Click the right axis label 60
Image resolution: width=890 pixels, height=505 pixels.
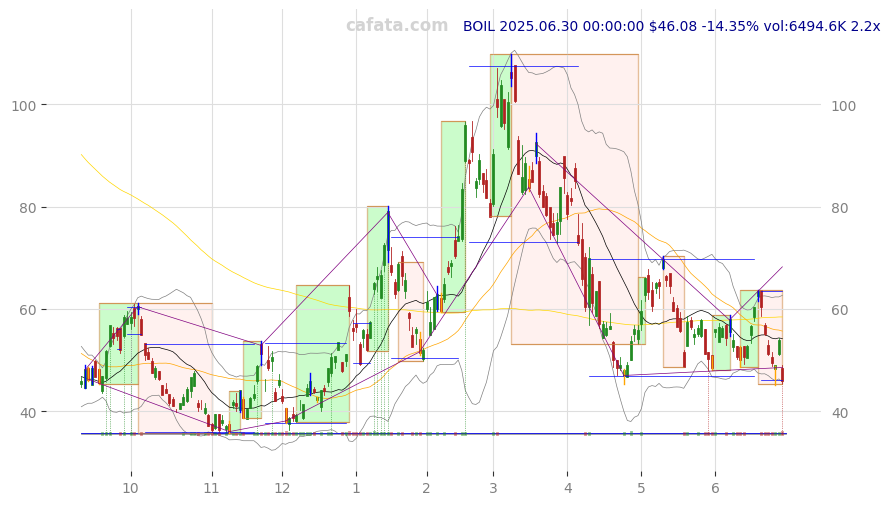(x=839, y=310)
